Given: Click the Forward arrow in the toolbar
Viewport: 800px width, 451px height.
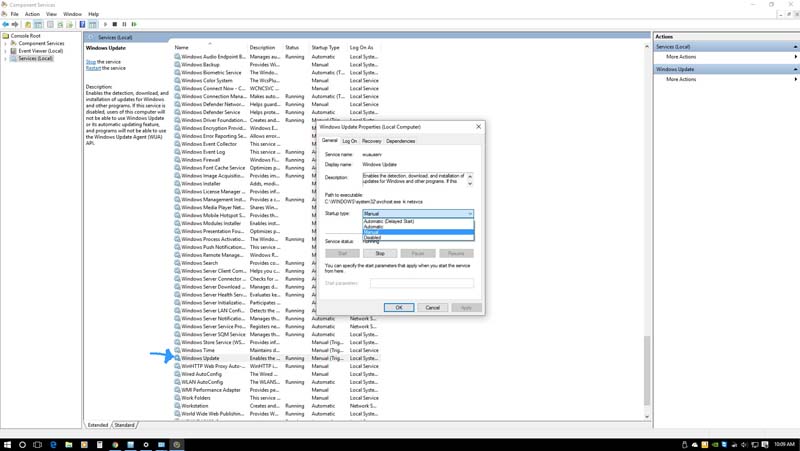Looking at the screenshot, I should (x=15, y=24).
